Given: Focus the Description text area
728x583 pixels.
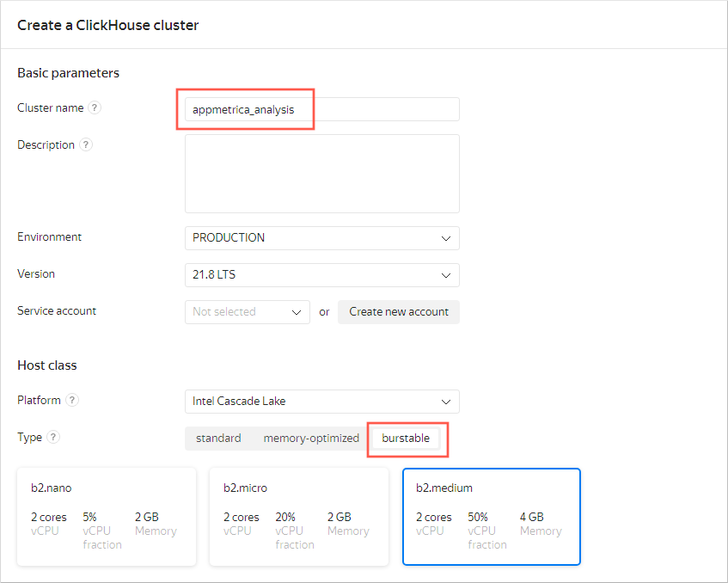Looking at the screenshot, I should coord(321,174).
